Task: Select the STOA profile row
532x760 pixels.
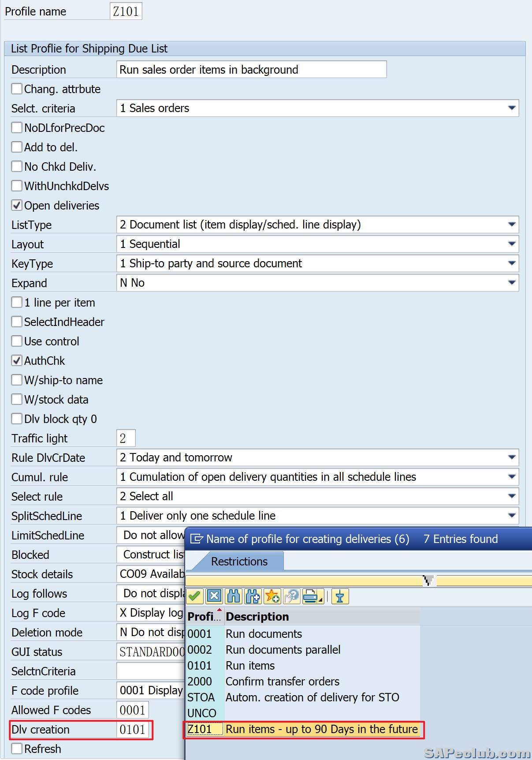Action: coord(201,697)
